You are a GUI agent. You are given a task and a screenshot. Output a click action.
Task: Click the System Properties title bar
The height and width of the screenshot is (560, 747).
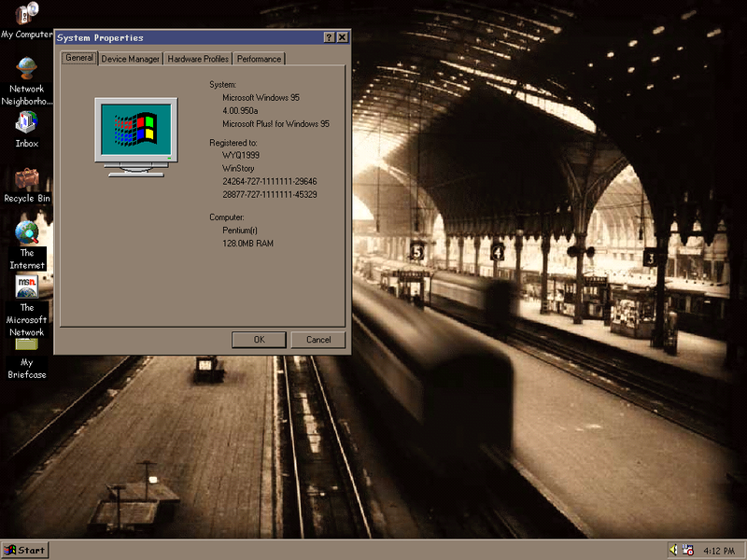tap(187, 37)
